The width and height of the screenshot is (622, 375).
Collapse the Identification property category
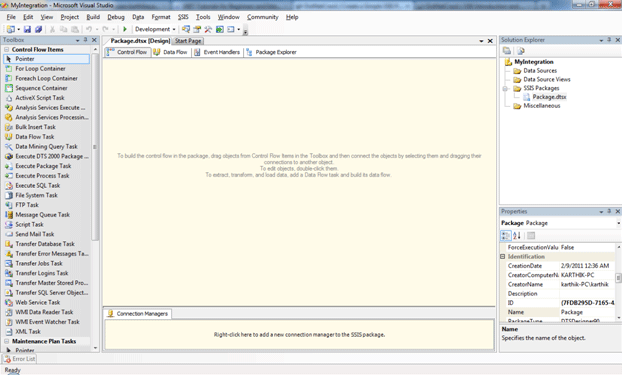[x=503, y=257]
